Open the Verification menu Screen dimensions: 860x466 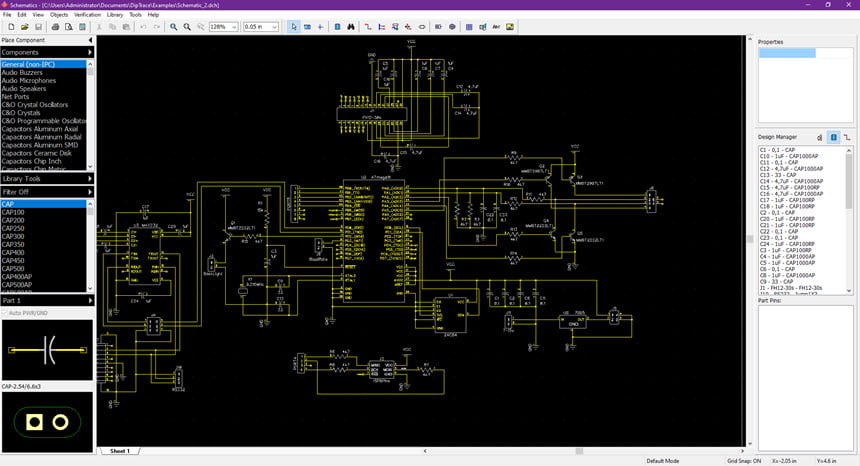(x=88, y=15)
